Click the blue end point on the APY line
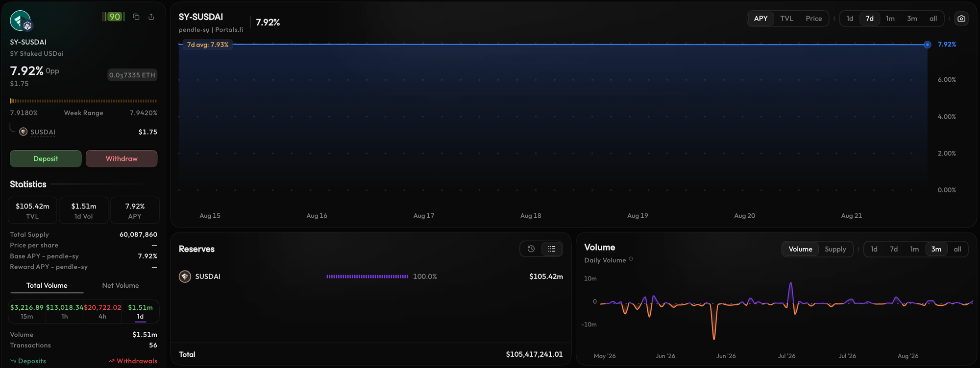Image resolution: width=980 pixels, height=368 pixels. point(927,45)
